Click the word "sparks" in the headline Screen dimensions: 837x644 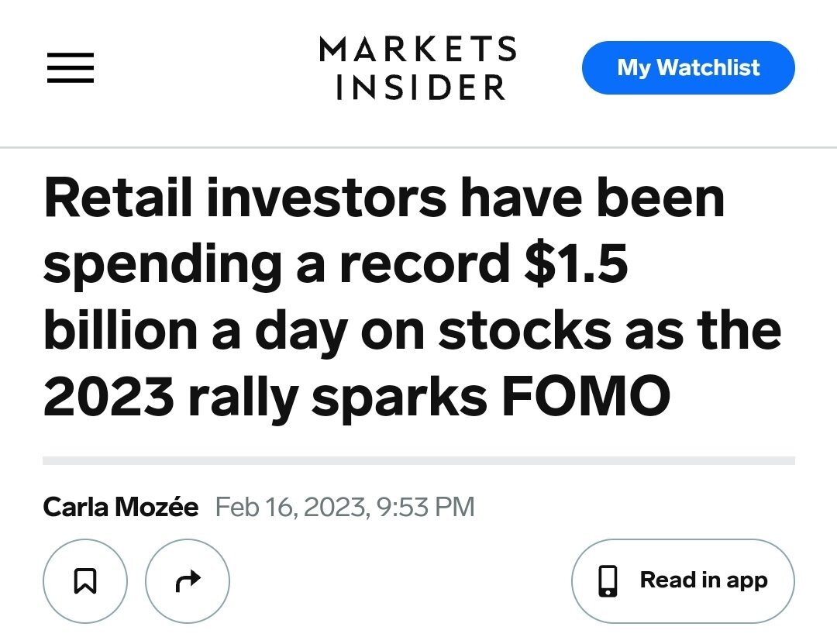tap(398, 396)
